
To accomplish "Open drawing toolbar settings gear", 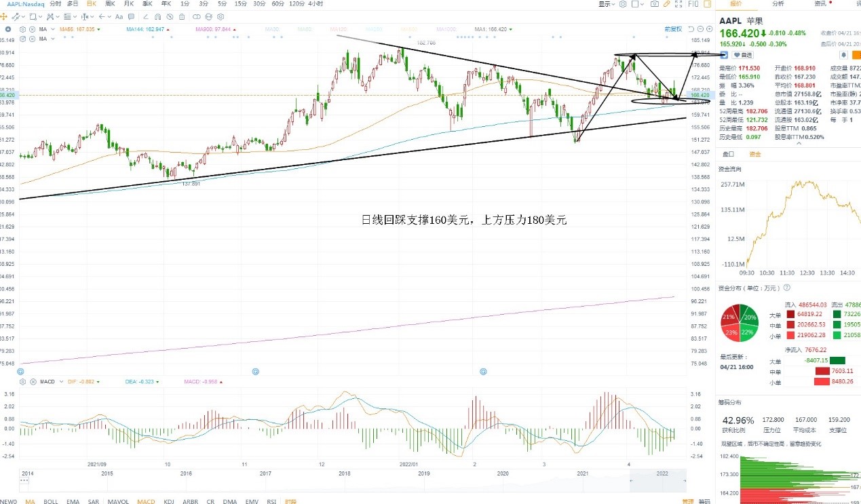I will tap(220, 16).
